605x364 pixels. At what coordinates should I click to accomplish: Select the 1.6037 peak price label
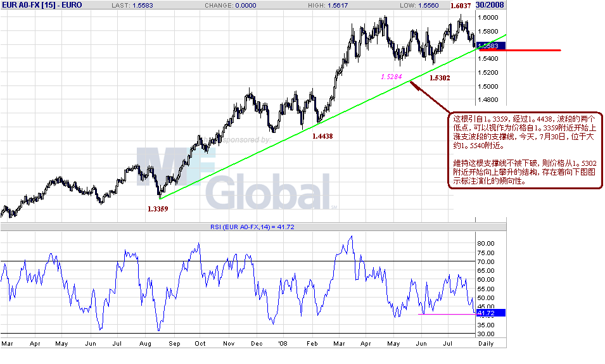click(x=461, y=6)
